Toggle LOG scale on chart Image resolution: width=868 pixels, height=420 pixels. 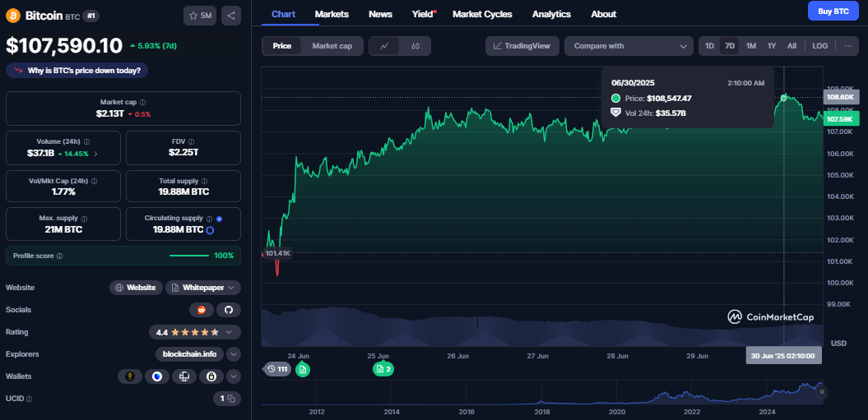819,46
